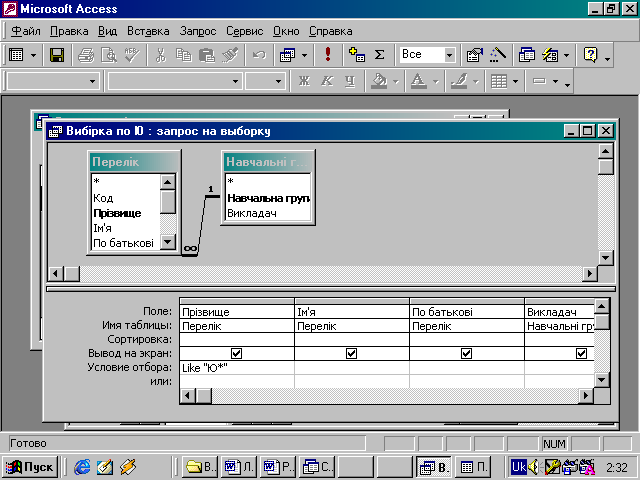Click the Bold Ж formatting icon
Viewport: 640px width, 480px height.
[x=304, y=81]
